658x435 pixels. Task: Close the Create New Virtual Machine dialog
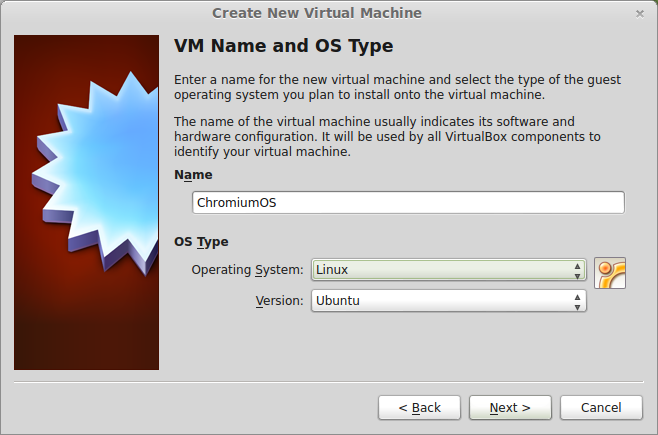[x=640, y=13]
